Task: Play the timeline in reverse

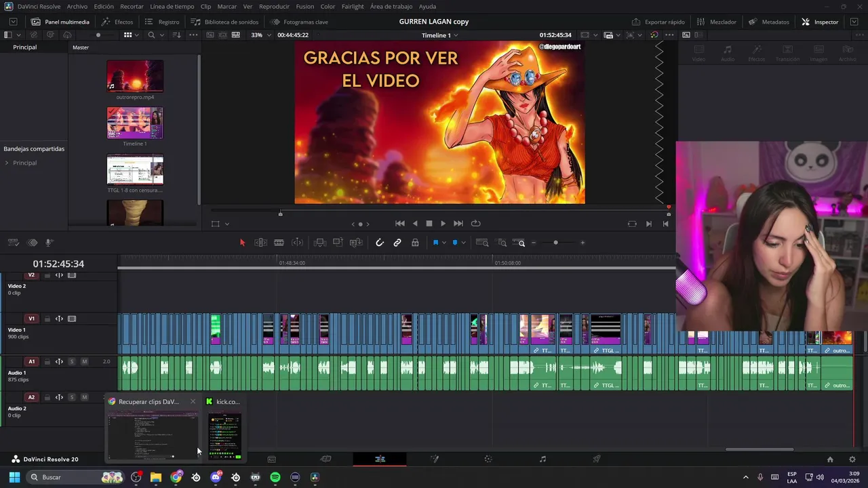Action: [x=415, y=224]
